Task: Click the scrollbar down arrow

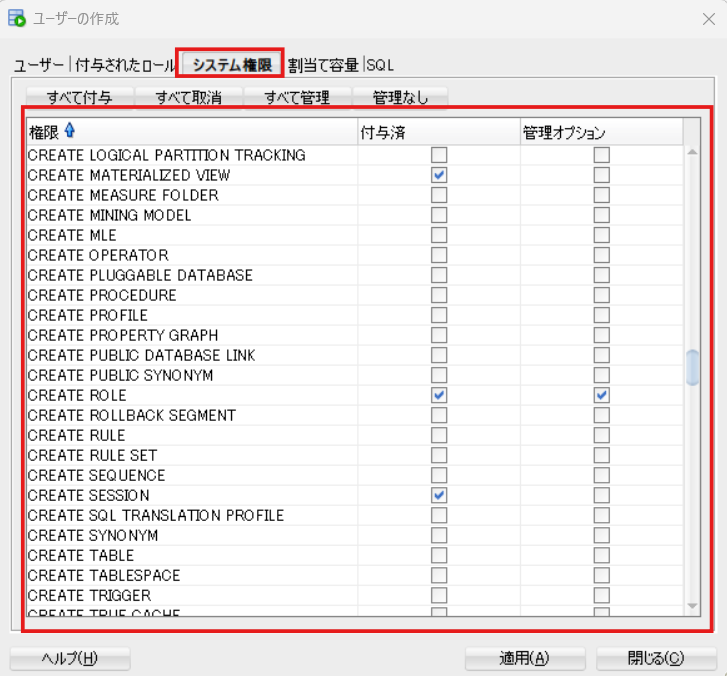Action: click(692, 606)
